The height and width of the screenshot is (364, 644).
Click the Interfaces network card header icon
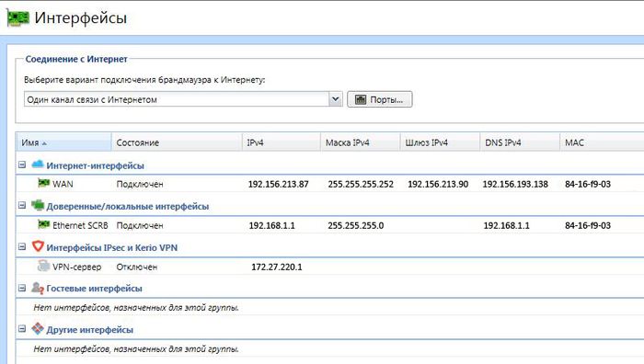pos(18,17)
